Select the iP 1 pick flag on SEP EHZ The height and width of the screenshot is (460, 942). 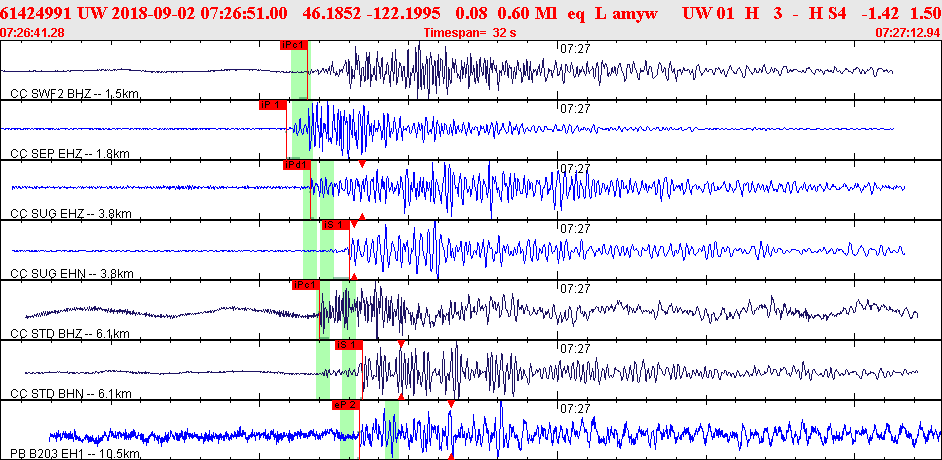click(x=272, y=105)
